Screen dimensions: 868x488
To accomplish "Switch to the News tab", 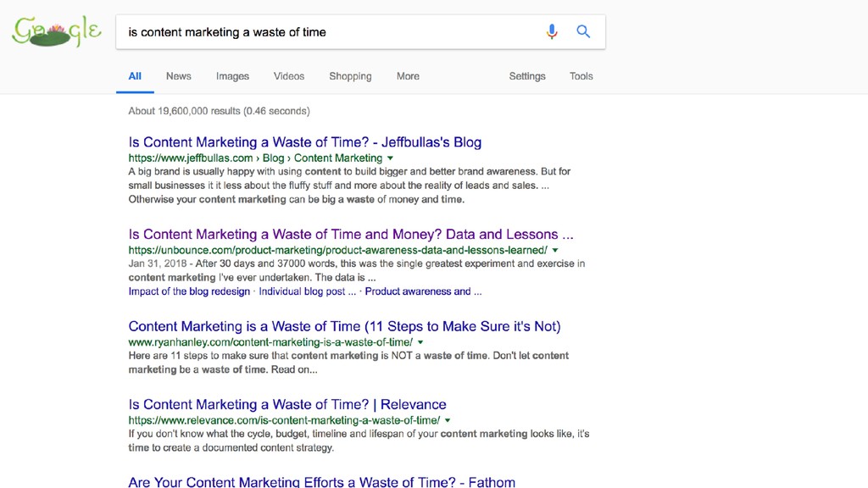I will point(178,76).
